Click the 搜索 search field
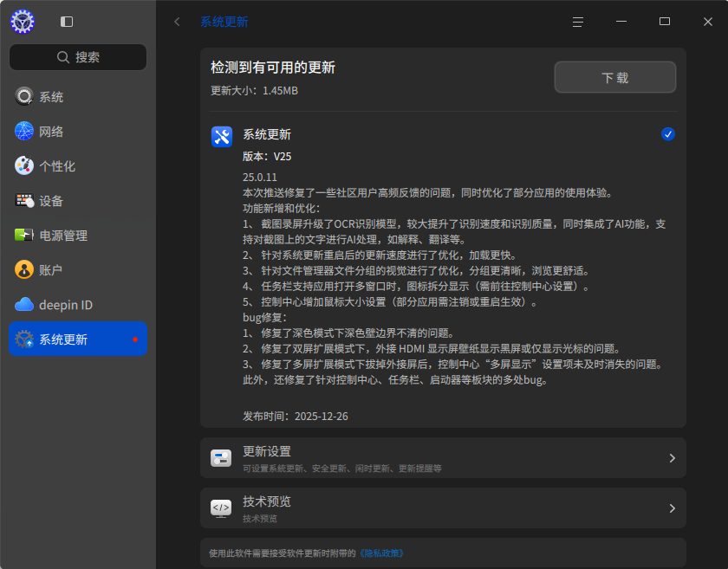728x569 pixels. (x=78, y=57)
